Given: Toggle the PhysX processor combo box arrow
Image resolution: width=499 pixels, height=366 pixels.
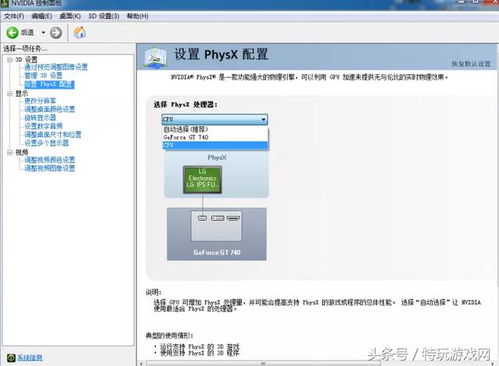Looking at the screenshot, I should (263, 119).
